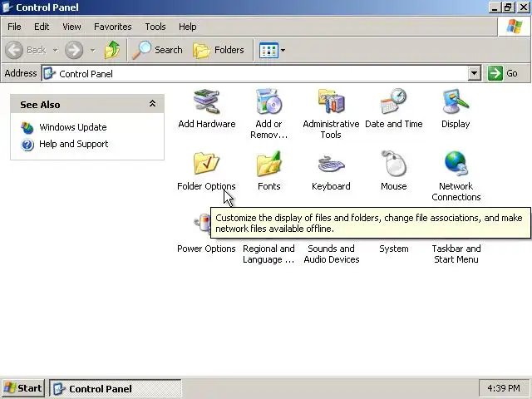Click the Help and Support question mark icon
The height and width of the screenshot is (399, 532).
coord(27,145)
